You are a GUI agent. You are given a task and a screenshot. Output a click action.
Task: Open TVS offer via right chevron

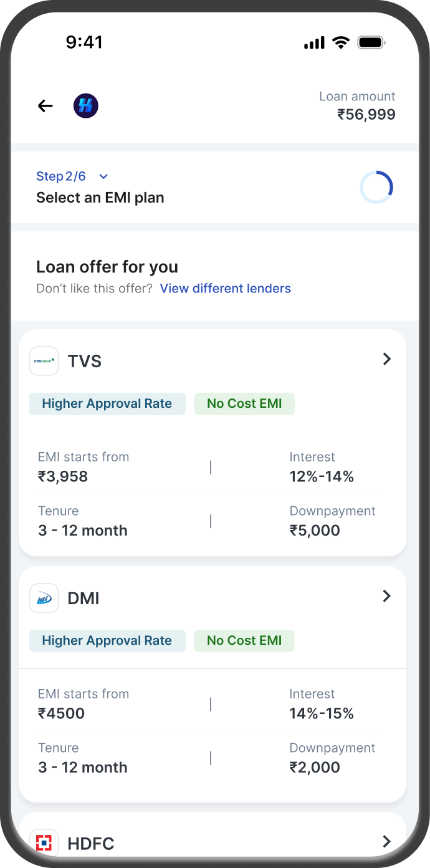386,359
